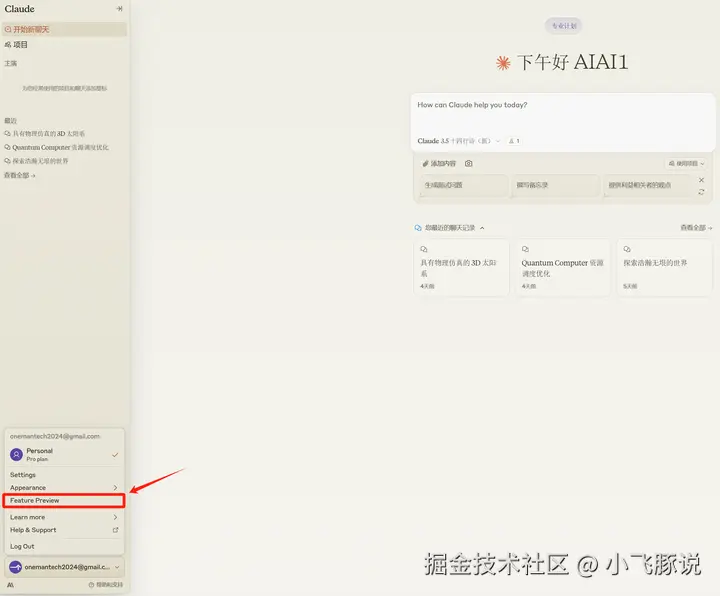Click sidebar 查看全部 link under recents

[19, 175]
